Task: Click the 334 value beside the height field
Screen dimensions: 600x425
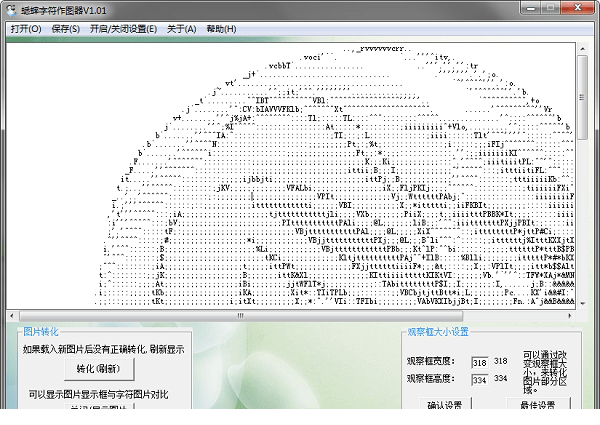Action: coord(501,378)
